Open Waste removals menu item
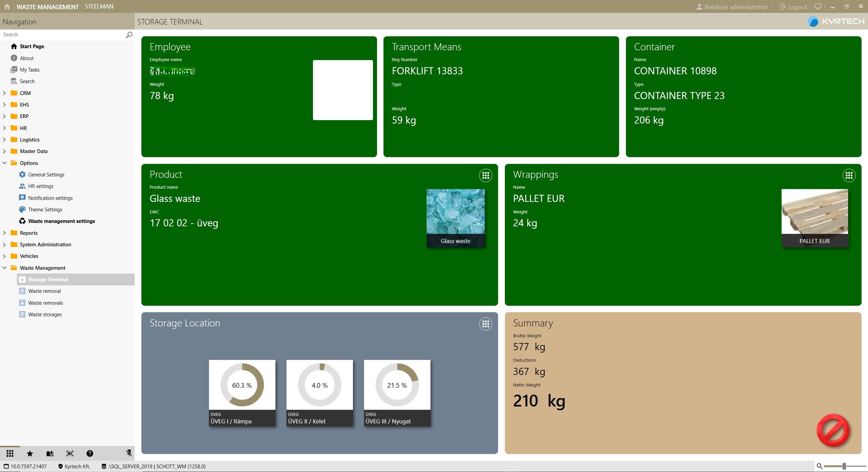Viewport: 868px width, 472px height. (x=45, y=303)
